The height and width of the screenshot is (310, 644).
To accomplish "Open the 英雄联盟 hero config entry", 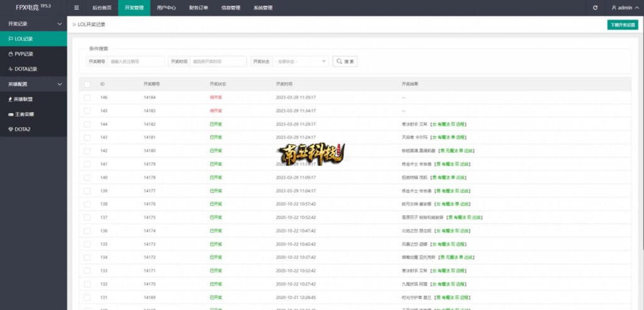I will pos(33,99).
